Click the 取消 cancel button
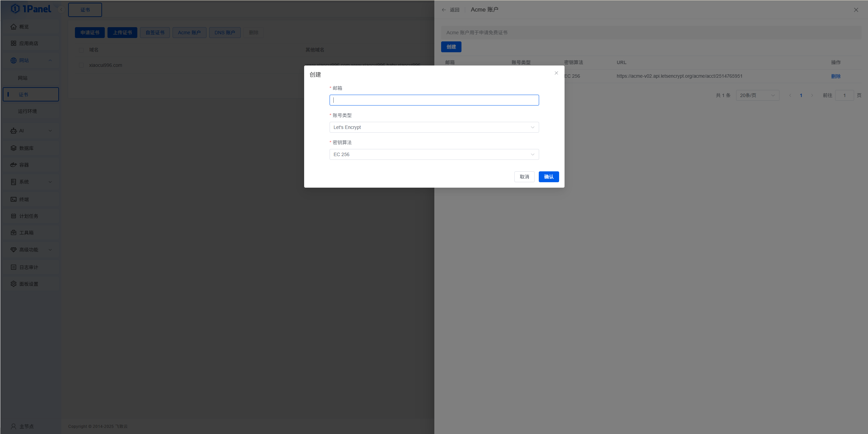 click(x=524, y=177)
